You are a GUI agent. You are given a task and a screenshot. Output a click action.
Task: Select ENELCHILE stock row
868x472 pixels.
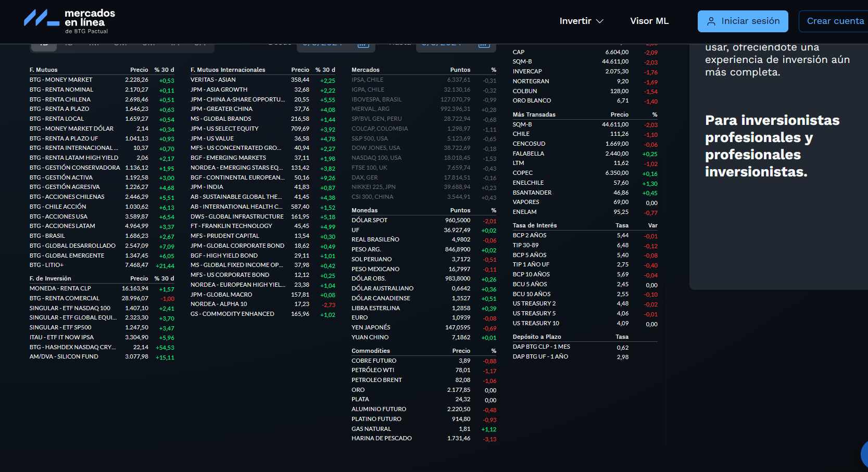click(585, 183)
